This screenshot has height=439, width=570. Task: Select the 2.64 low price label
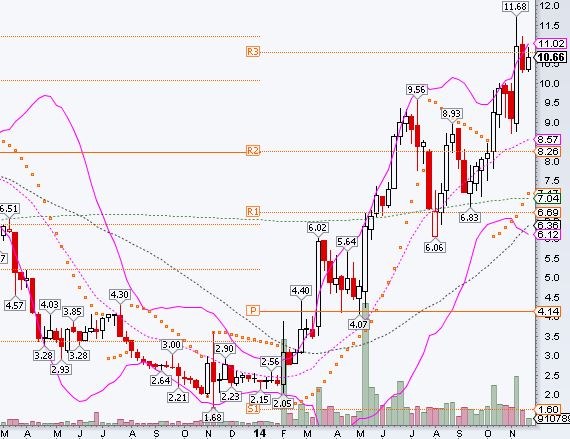[160, 380]
